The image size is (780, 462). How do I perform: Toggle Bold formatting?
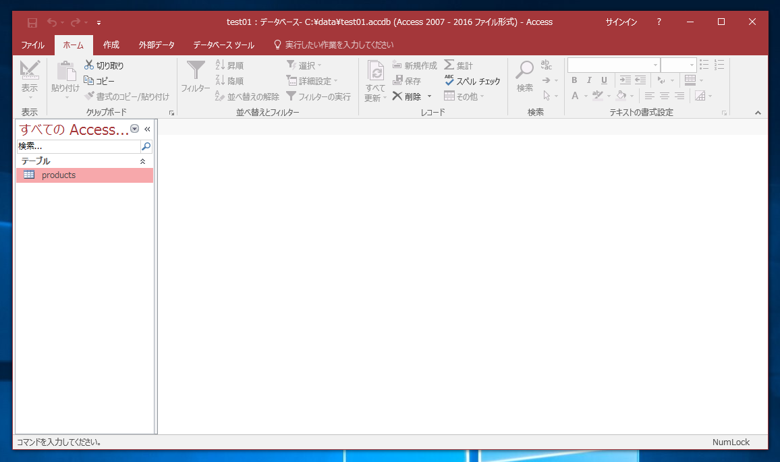[575, 80]
